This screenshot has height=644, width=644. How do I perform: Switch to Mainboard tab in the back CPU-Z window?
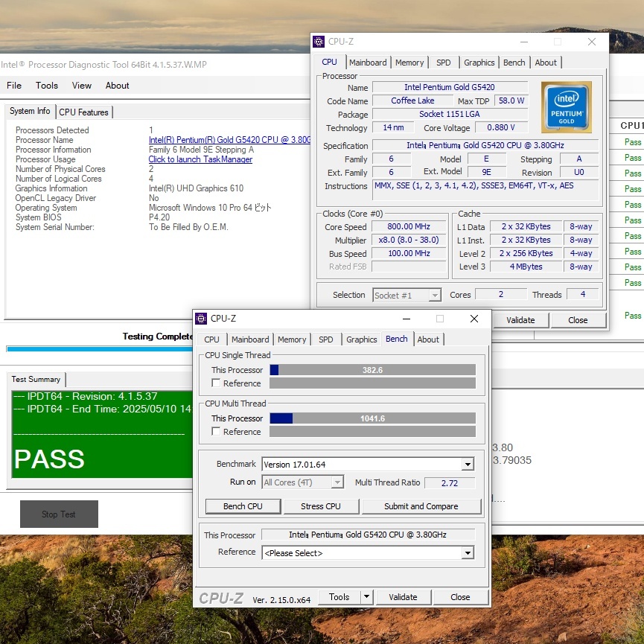pyautogui.click(x=368, y=63)
